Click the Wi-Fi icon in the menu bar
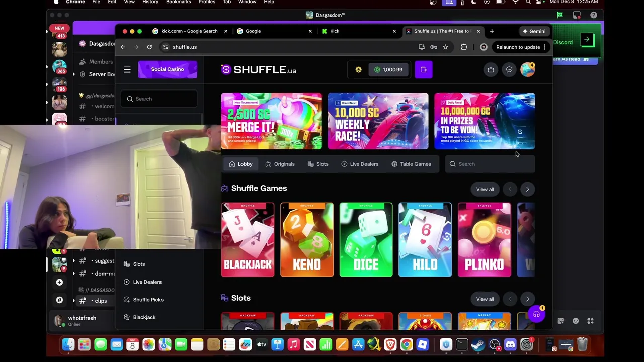This screenshot has width=644, height=362. [515, 2]
